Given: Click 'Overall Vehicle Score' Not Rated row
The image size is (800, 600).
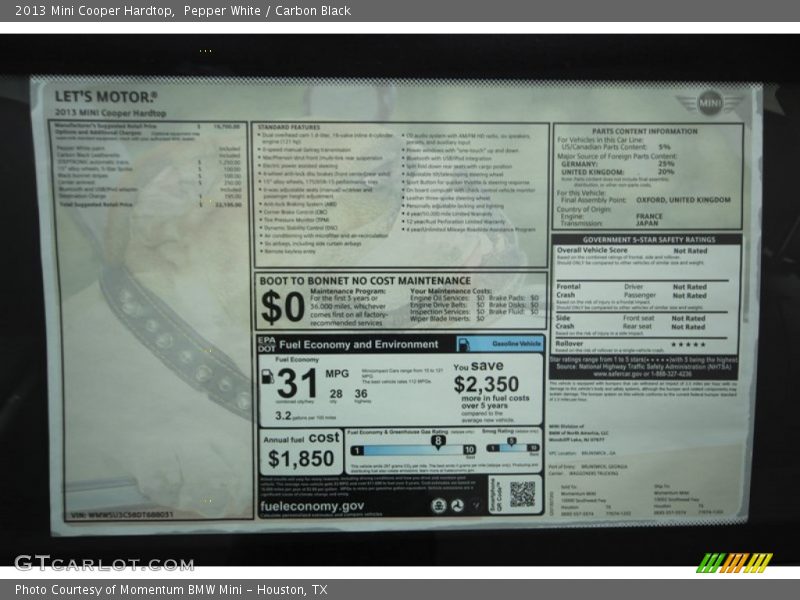Looking at the screenshot, I should coord(632,251).
